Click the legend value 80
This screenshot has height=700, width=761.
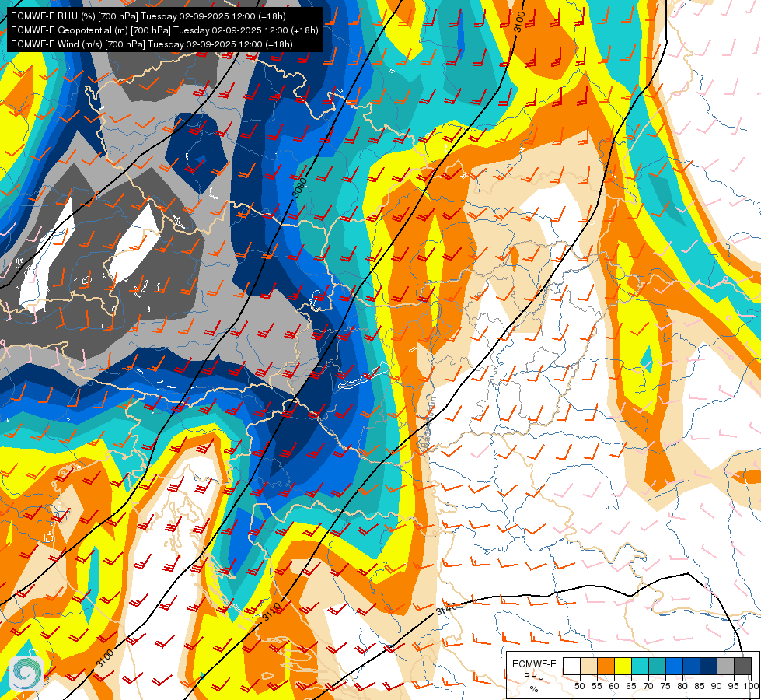682,686
